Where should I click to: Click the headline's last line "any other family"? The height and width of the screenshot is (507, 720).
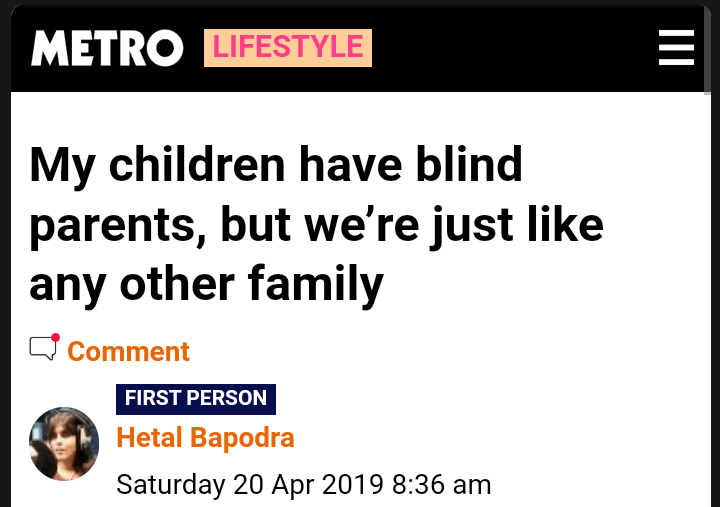(x=206, y=284)
